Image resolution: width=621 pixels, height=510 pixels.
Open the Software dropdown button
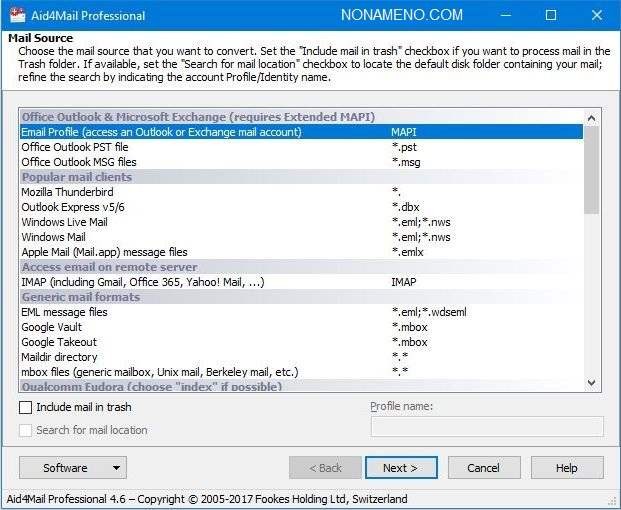pos(72,467)
